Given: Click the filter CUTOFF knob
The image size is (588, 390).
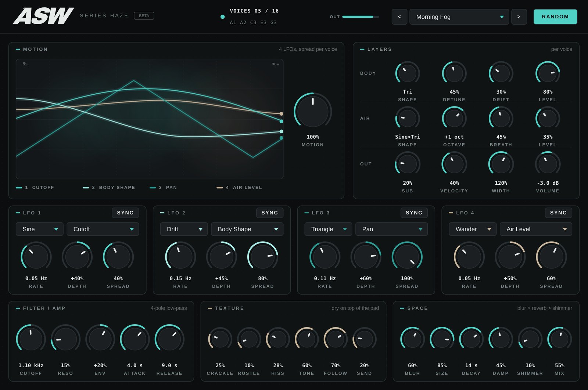Looking at the screenshot, I should click(31, 339).
